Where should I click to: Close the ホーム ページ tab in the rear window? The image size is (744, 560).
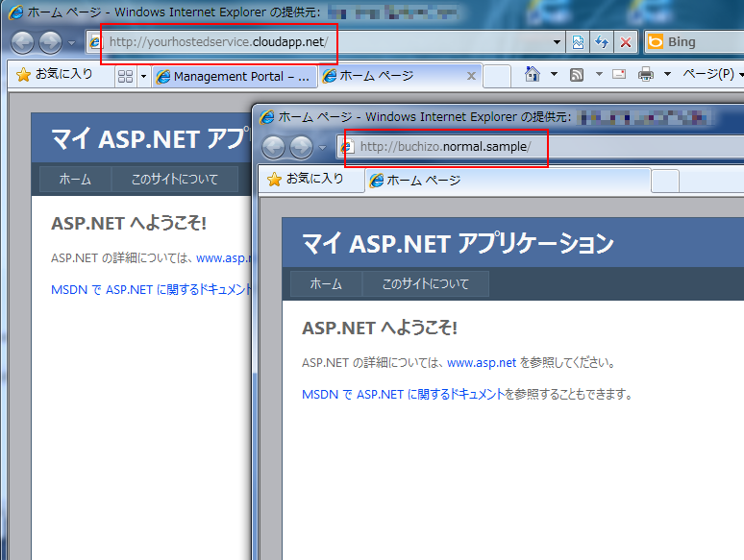click(x=471, y=76)
